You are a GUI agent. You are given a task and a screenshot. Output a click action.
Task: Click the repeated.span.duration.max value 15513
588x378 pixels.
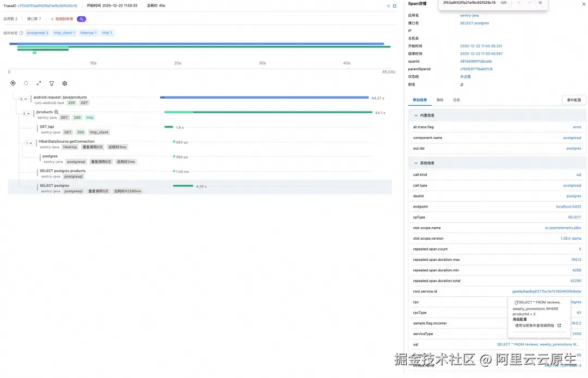pos(576,260)
